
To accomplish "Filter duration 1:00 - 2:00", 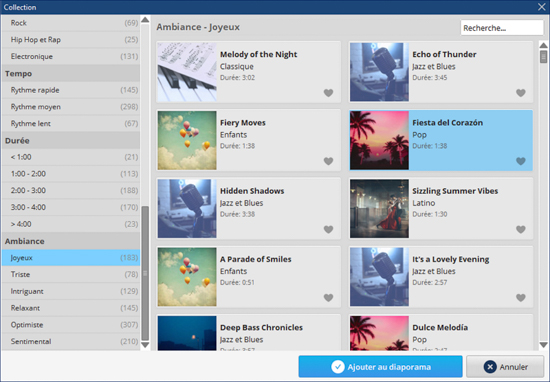I will pyautogui.click(x=71, y=174).
